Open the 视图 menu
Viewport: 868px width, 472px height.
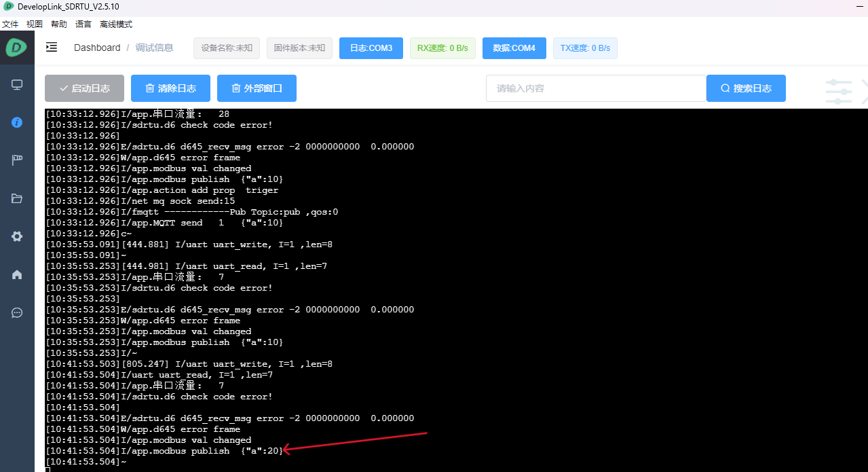(35, 24)
